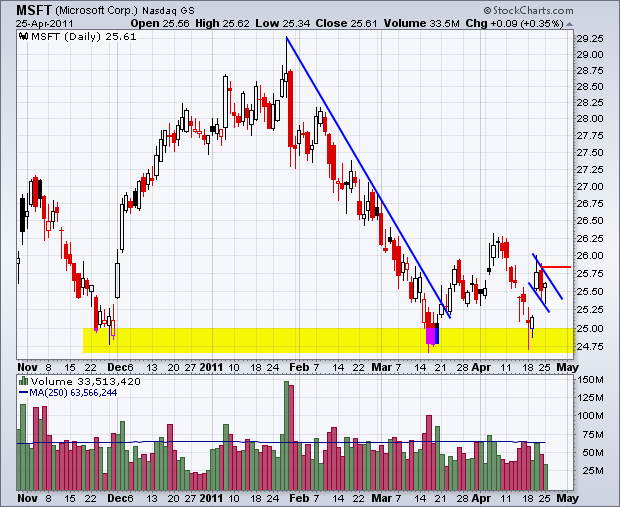Click the StockCharts.com text

[533, 10]
